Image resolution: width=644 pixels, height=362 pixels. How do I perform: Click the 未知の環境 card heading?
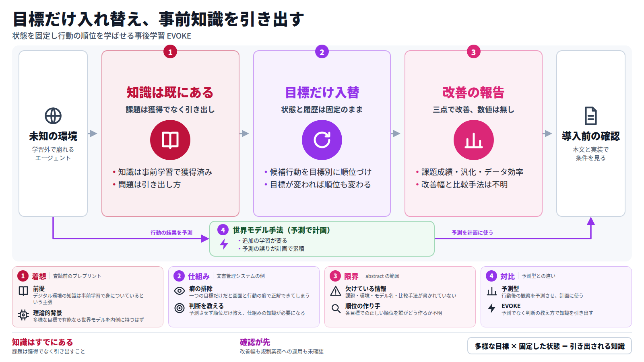[53, 136]
